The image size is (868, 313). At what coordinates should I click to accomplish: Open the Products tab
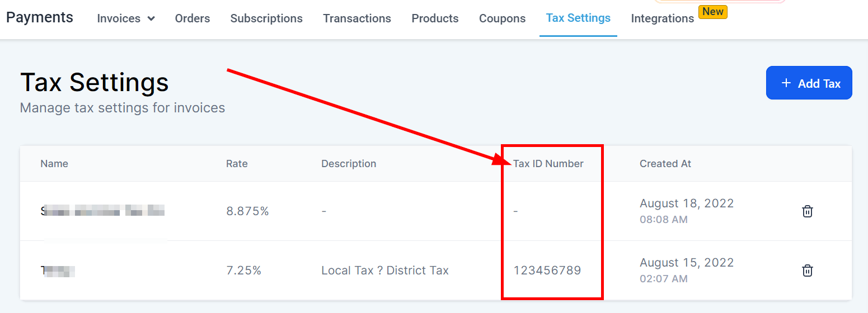pos(435,18)
